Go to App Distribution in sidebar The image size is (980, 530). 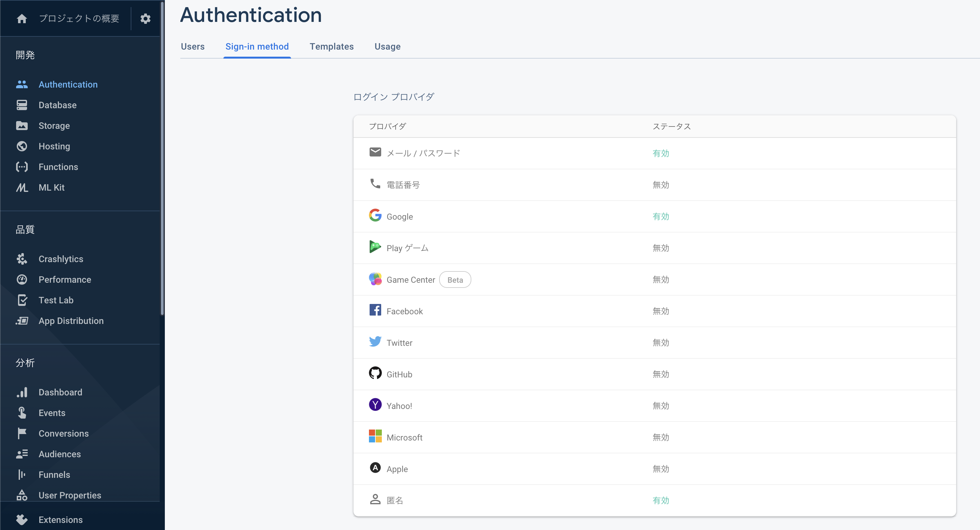[x=71, y=321]
